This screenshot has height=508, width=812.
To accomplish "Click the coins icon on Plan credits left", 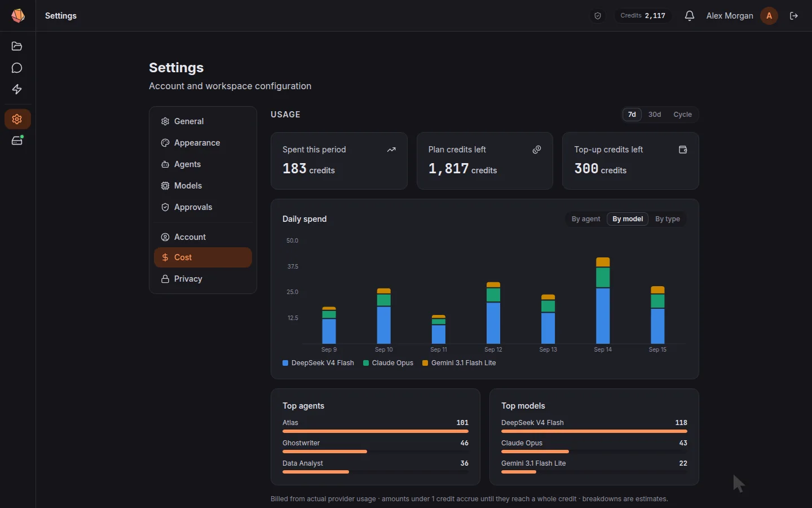I will 537,150.
